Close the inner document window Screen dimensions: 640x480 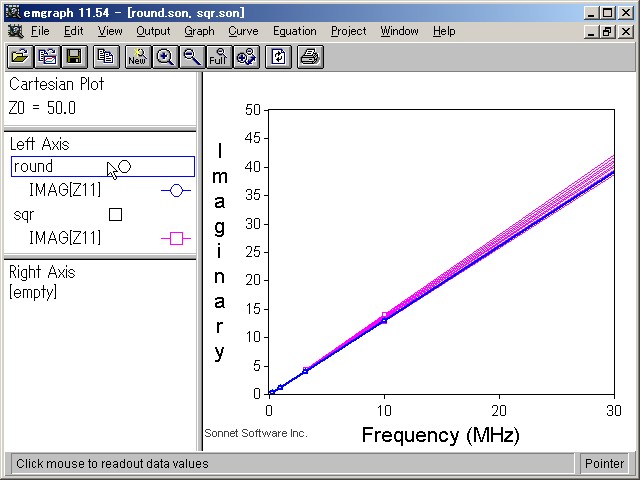[x=625, y=31]
